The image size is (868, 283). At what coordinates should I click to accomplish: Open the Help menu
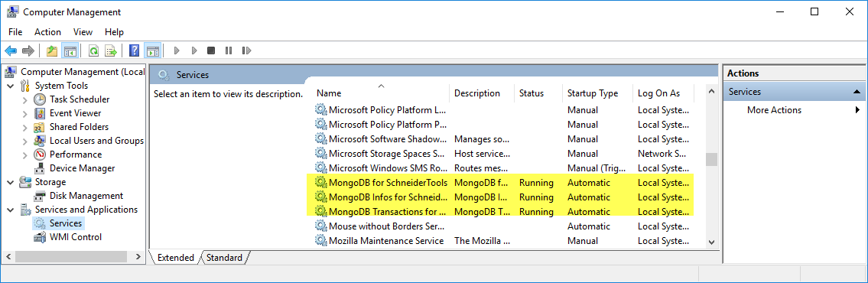coord(114,32)
